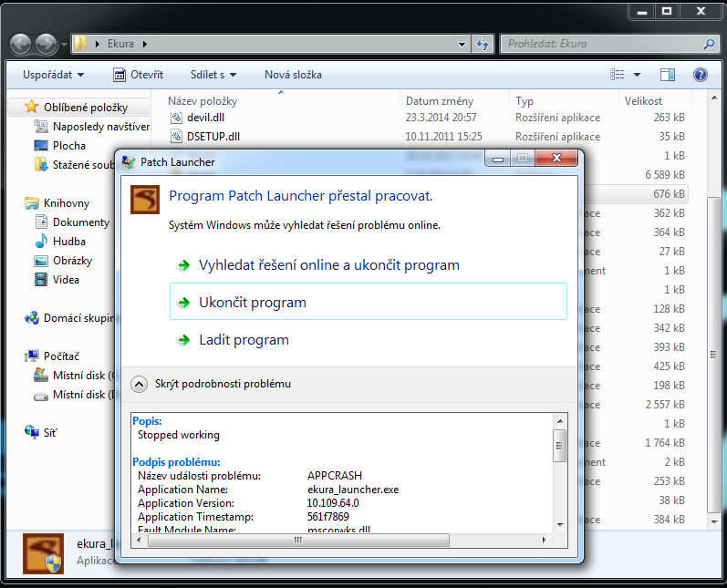This screenshot has width=727, height=588.
Task: Click Ladit program option
Action: [244, 340]
